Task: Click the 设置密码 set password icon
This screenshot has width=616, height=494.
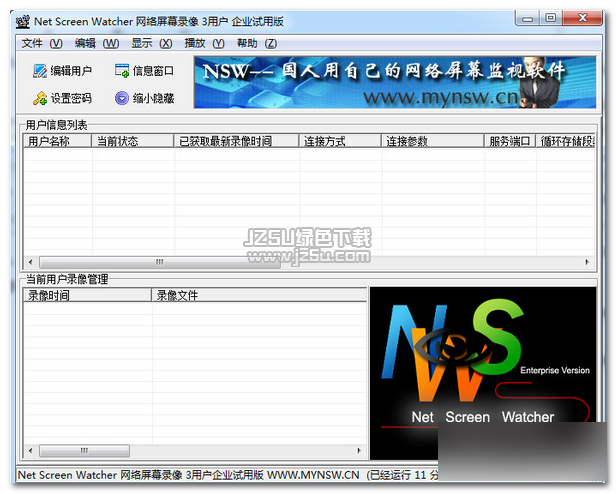Action: [40, 98]
